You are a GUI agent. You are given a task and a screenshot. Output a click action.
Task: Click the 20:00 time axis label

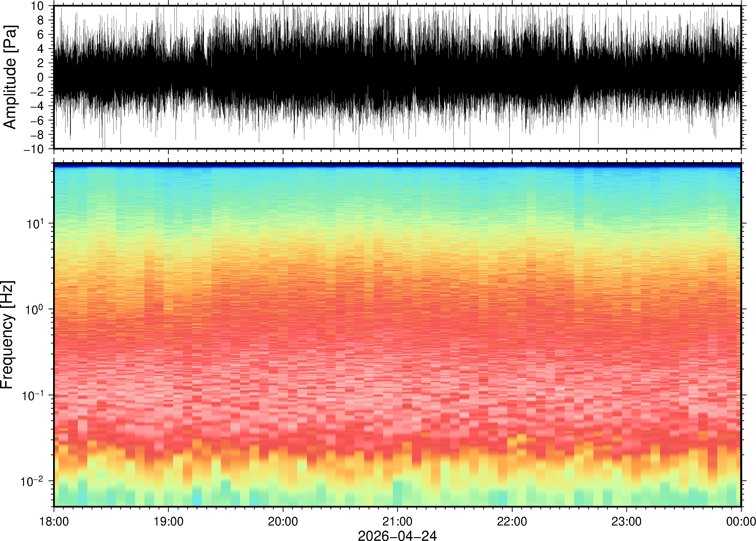click(283, 521)
